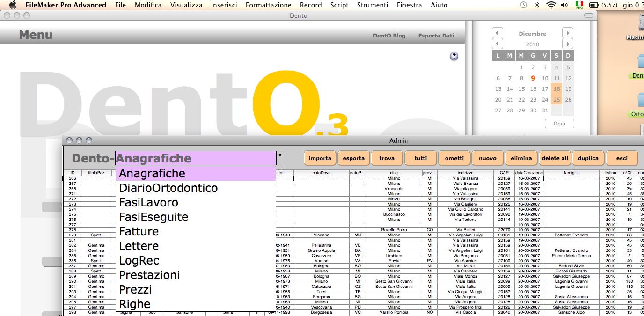Open the Italian flag input menu
The image size is (644, 316).
point(579,5)
